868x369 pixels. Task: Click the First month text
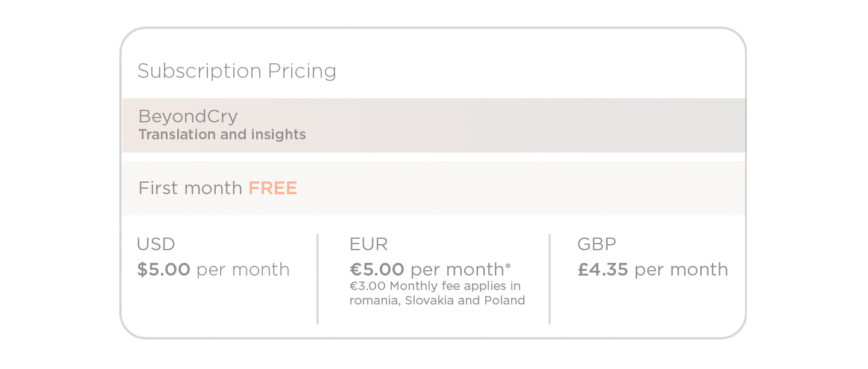tap(190, 188)
